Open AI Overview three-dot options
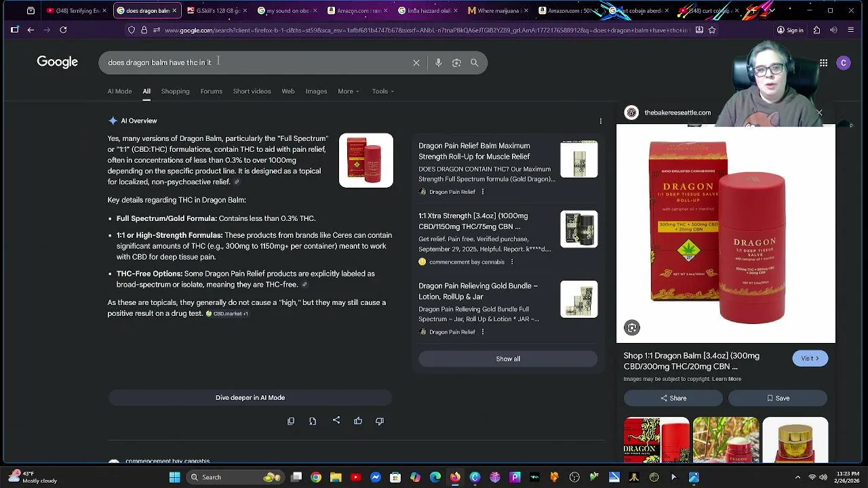The height and width of the screenshot is (488, 868). click(600, 121)
